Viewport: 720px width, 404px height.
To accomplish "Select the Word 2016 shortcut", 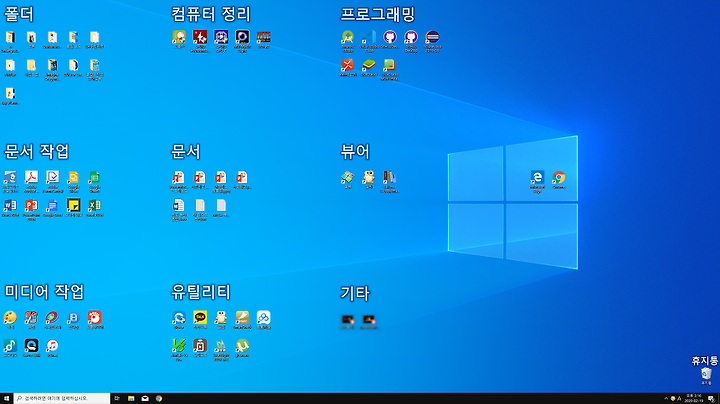I will 10,205.
